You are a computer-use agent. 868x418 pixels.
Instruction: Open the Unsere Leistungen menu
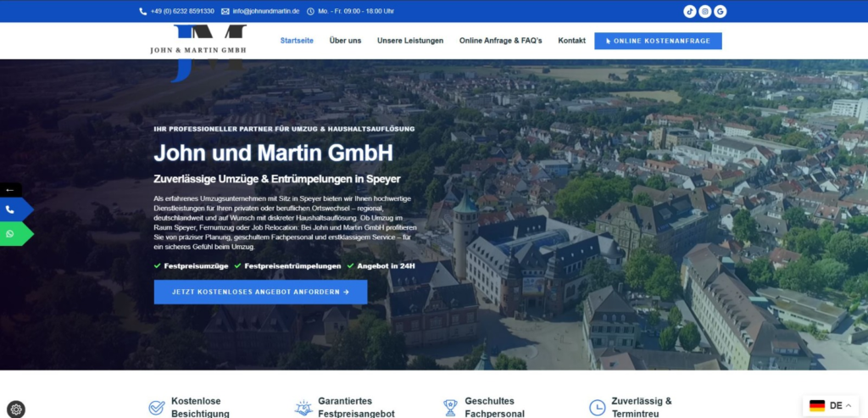[410, 41]
